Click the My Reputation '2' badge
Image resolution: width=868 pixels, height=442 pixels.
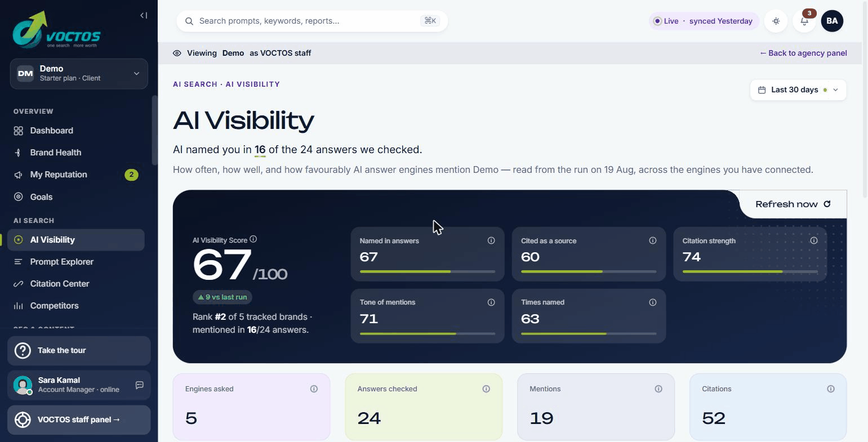[131, 175]
